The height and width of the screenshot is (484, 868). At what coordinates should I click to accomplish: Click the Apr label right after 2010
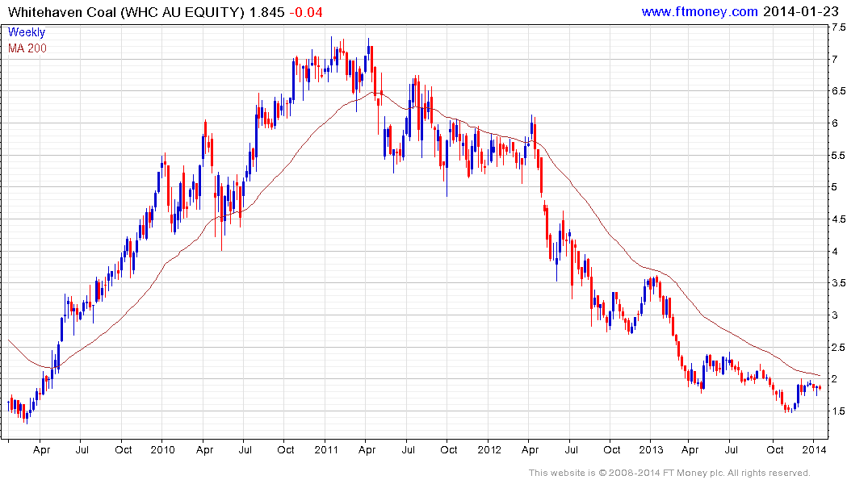coord(204,450)
